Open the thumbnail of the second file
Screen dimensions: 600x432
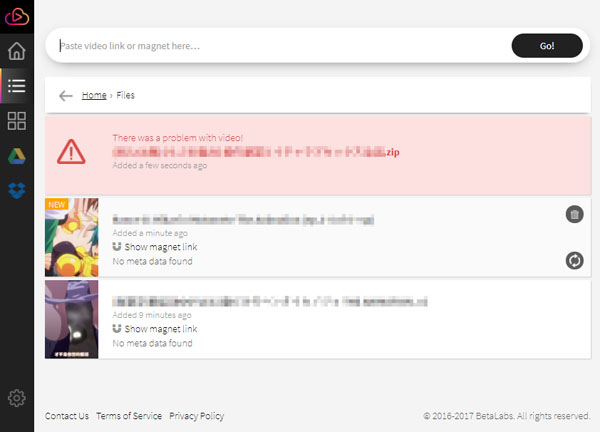[x=71, y=319]
